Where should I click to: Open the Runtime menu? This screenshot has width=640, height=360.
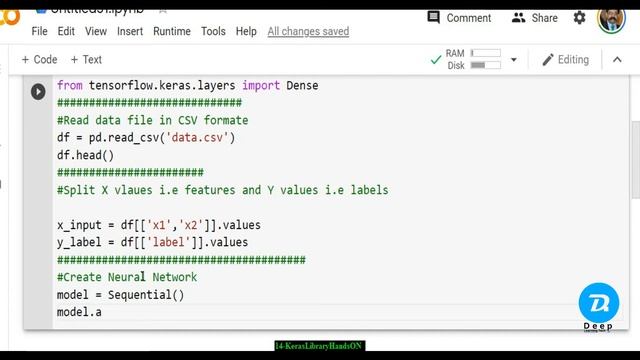(x=172, y=31)
